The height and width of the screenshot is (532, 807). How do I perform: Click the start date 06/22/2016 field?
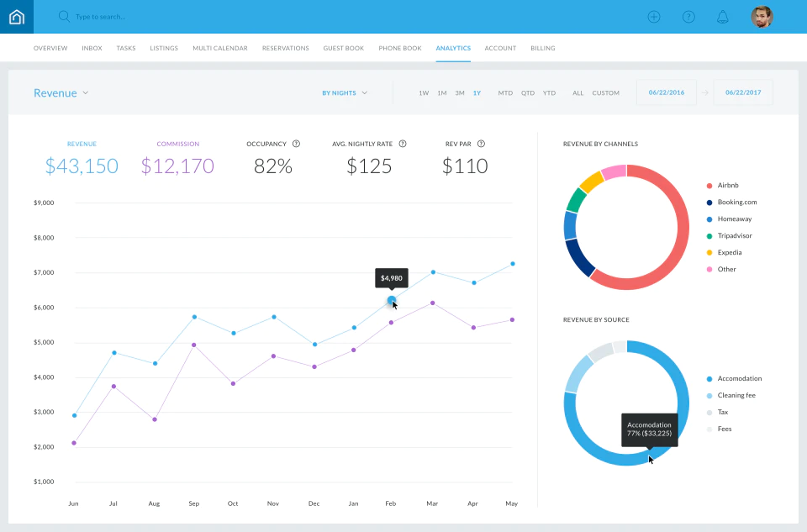(x=667, y=92)
